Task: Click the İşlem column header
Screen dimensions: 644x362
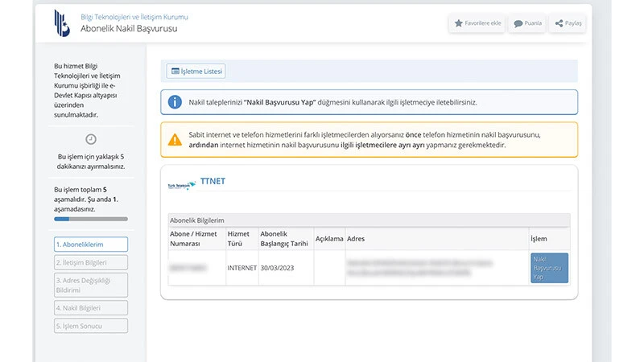Action: 550,238
